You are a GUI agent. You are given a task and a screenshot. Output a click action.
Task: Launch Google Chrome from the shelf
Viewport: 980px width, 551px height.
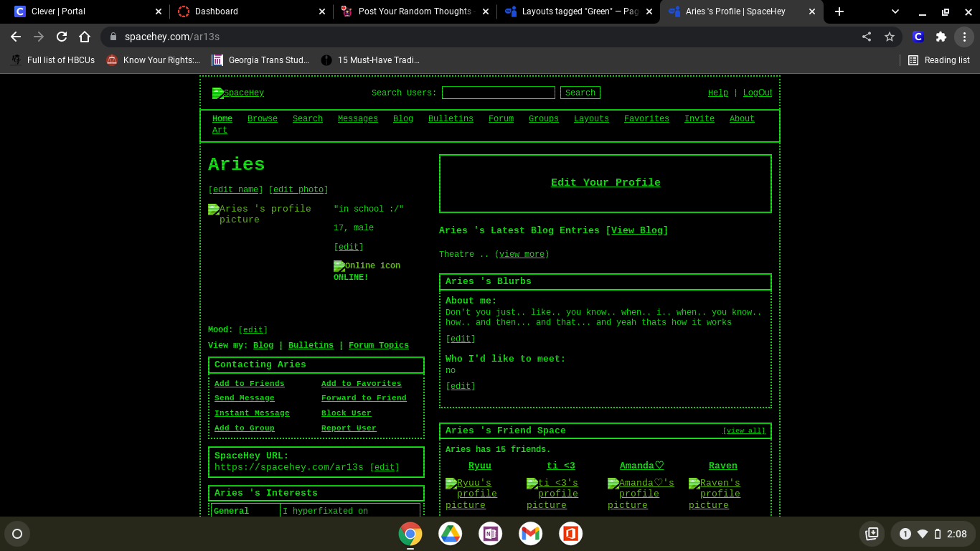tap(410, 534)
